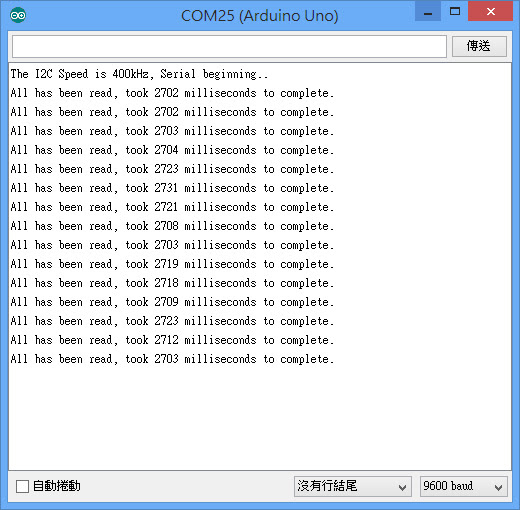Screen dimensions: 520x510
Task: Click the line reporting 2719 milliseconds
Action: coord(172,264)
